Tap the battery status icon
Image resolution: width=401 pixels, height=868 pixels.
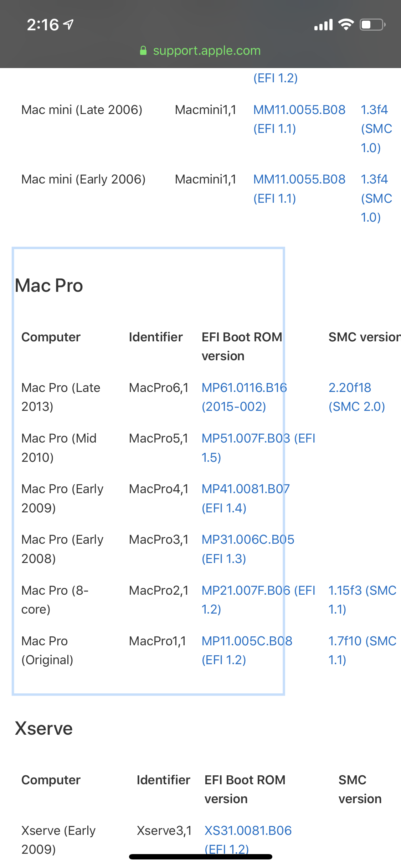(x=372, y=25)
